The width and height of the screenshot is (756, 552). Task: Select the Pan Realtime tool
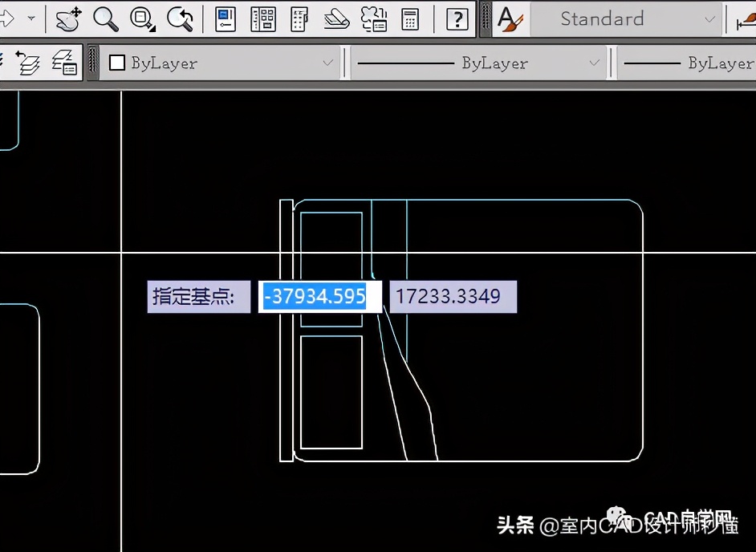click(x=68, y=19)
